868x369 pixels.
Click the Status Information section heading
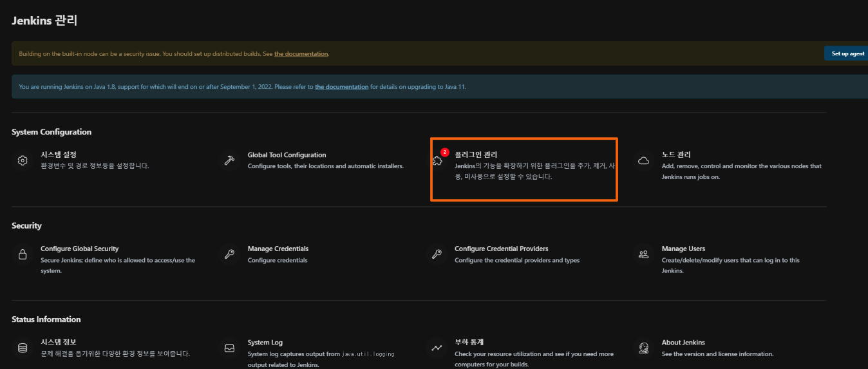(46, 319)
